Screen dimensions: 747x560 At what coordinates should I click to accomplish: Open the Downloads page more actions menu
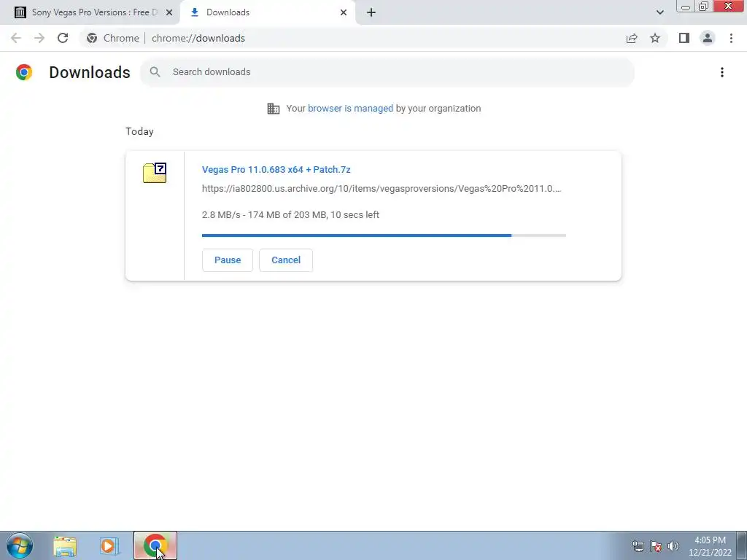[x=721, y=72]
